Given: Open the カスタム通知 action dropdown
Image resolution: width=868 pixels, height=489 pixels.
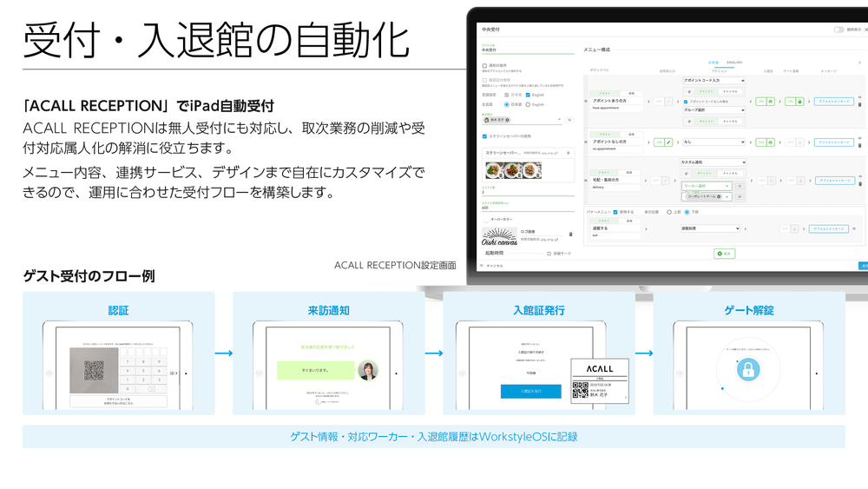Looking at the screenshot, I should (x=714, y=162).
